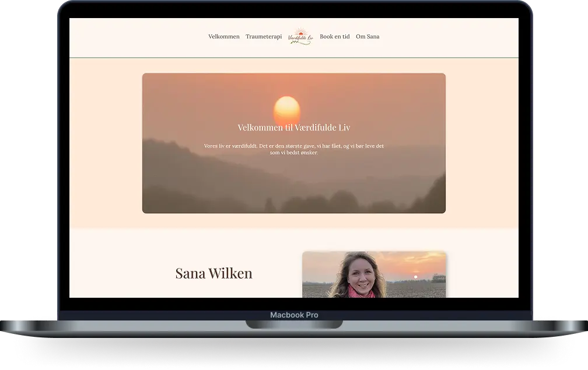Image resolution: width=588 pixels, height=370 pixels.
Task: Click the Macbook Pro label under the screen
Action: [293, 315]
